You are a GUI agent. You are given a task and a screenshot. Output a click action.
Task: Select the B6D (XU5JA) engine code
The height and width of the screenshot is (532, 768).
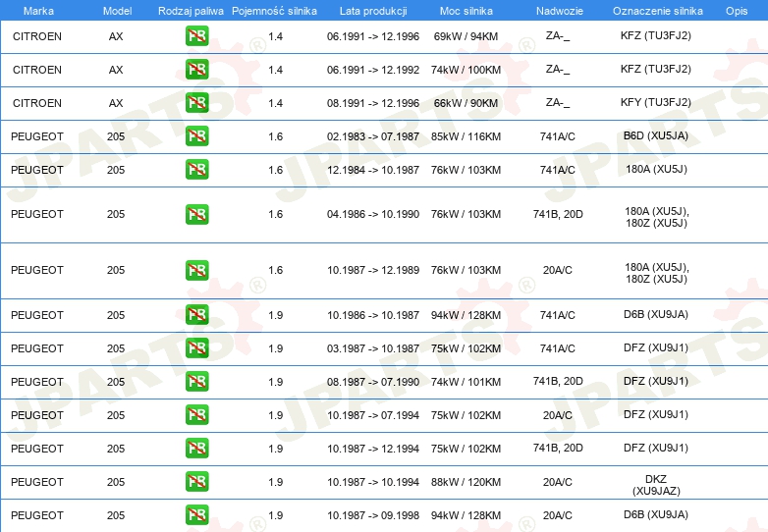(x=656, y=135)
